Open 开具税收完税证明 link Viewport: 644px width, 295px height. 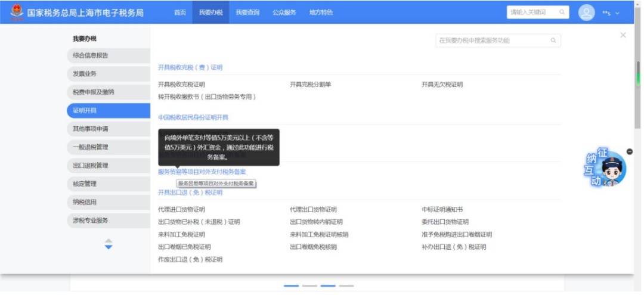click(181, 85)
